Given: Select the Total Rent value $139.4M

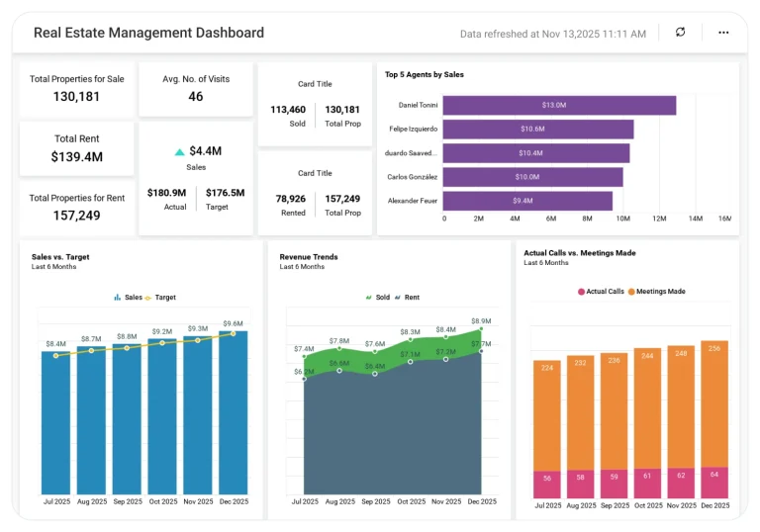Looking at the screenshot, I should tap(76, 157).
